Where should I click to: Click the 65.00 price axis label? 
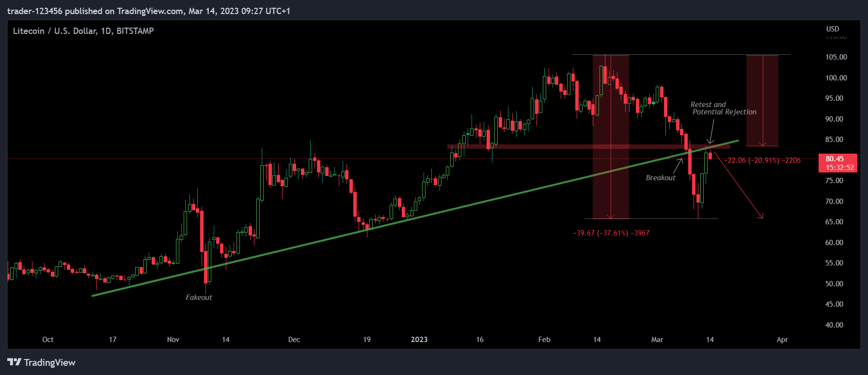click(835, 222)
